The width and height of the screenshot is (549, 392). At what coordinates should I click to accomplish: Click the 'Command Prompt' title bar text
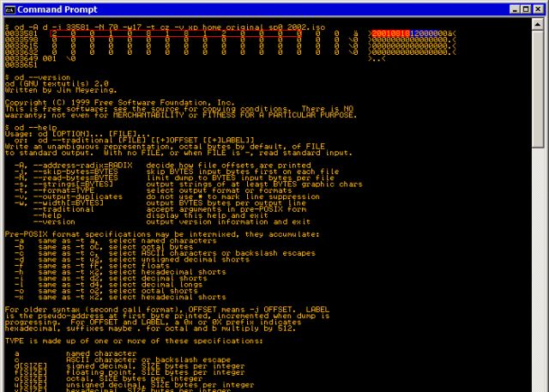coord(57,9)
